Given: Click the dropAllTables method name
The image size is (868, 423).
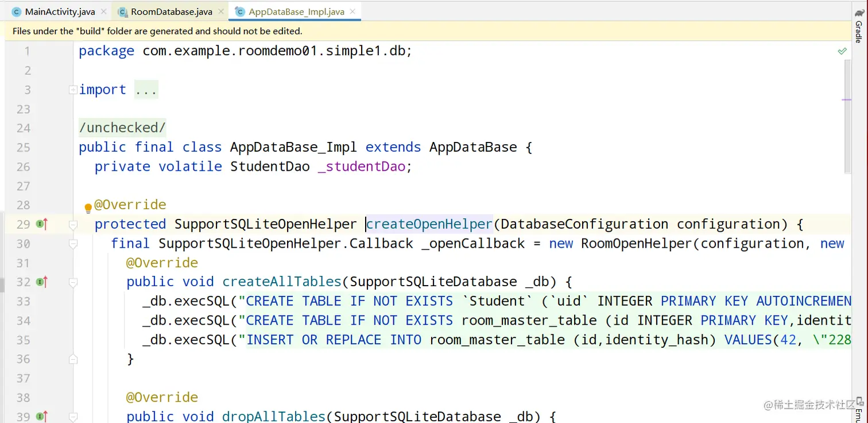Looking at the screenshot, I should pyautogui.click(x=274, y=416).
